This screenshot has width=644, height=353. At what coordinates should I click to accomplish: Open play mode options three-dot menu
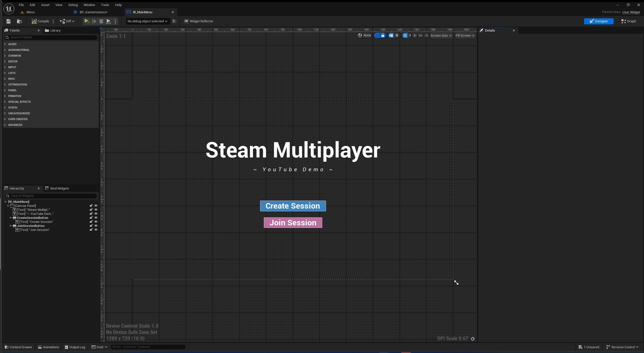pyautogui.click(x=115, y=21)
